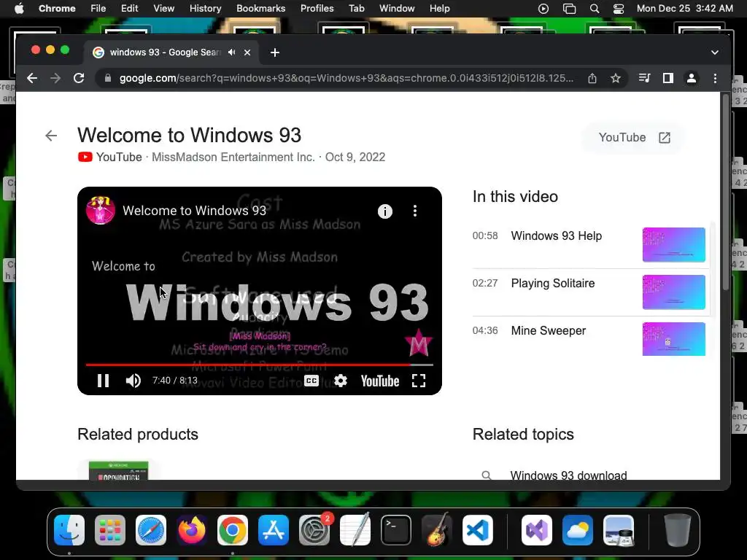This screenshot has width=747, height=560.
Task: Open video player more options menu
Action: click(415, 211)
